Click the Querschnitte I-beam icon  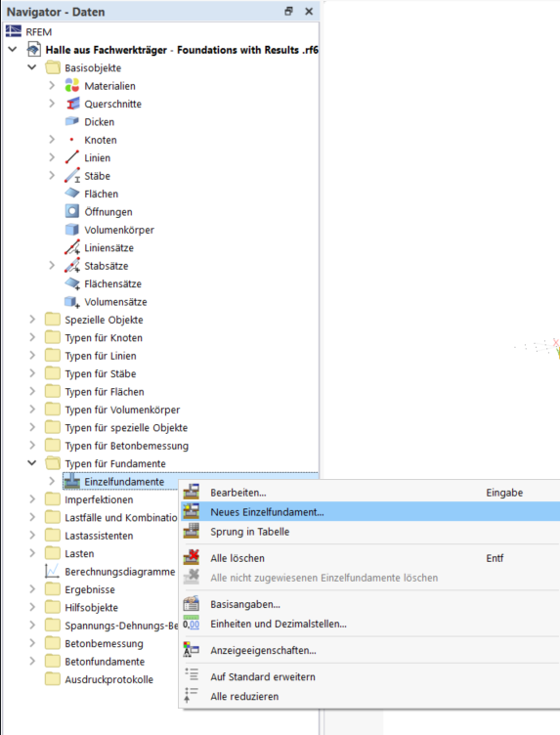pyautogui.click(x=71, y=104)
